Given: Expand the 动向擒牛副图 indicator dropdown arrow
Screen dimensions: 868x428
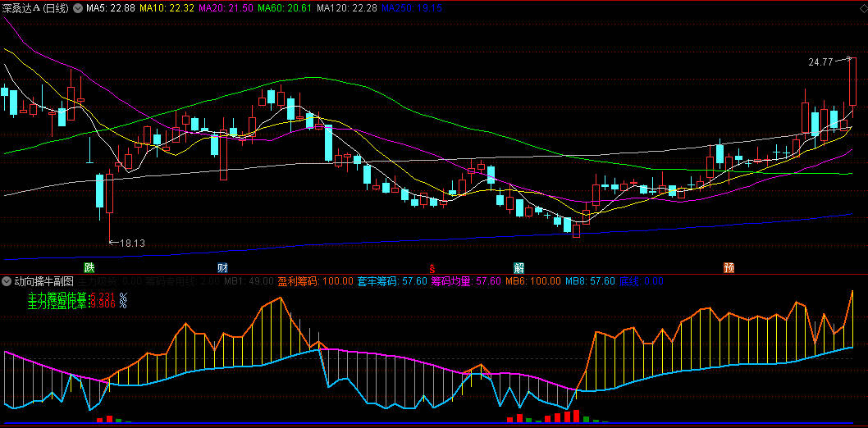Looking at the screenshot, I should [x=7, y=281].
